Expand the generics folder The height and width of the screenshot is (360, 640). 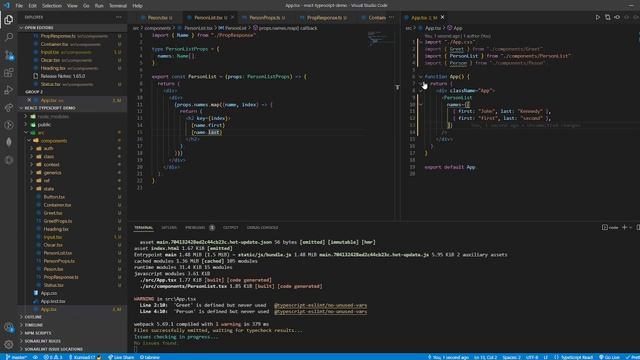pos(52,173)
